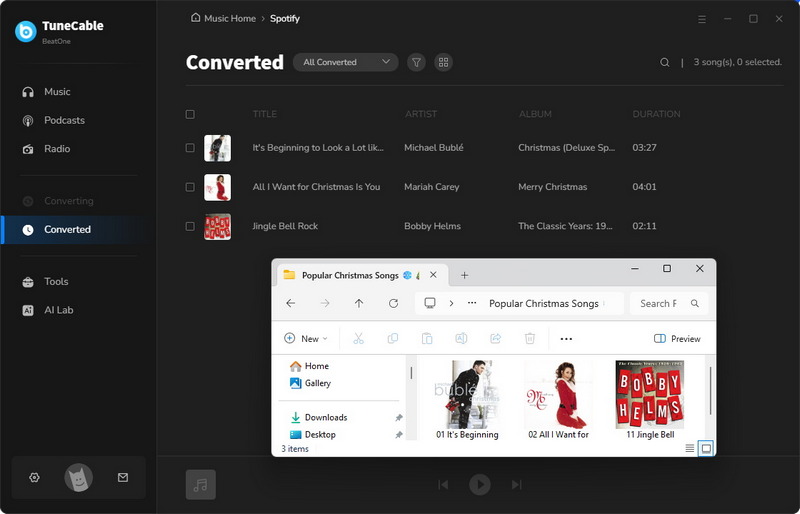
Task: Expand the All Converted dropdown
Action: click(345, 62)
